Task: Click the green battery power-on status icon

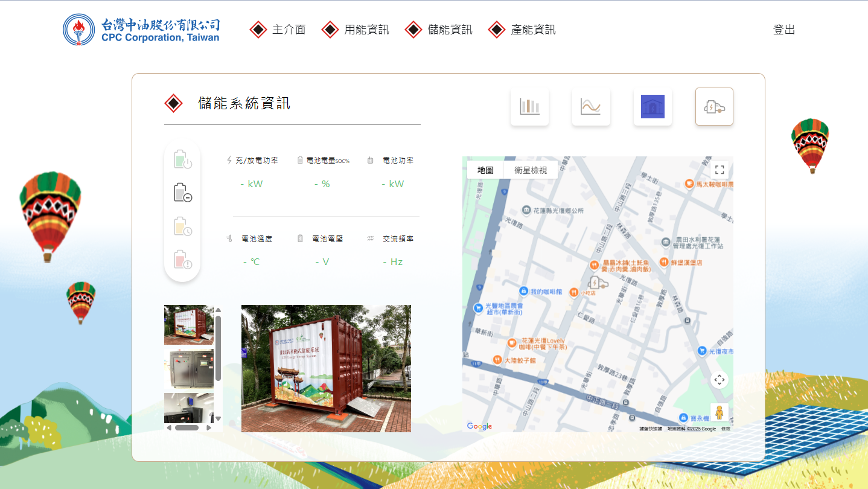Action: pos(182,160)
